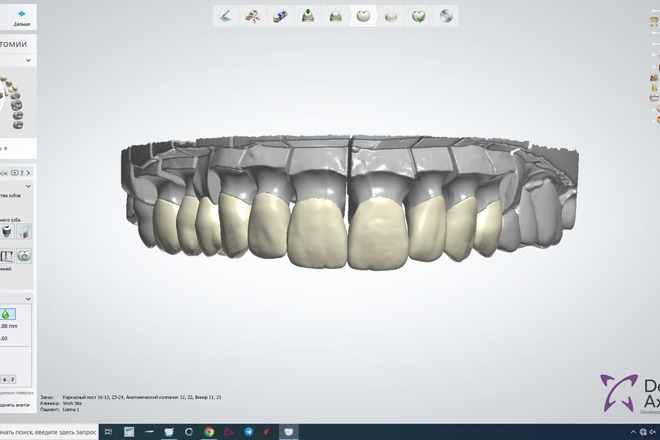The width and height of the screenshot is (660, 440).
Task: Select the light blue pontic tooth type icon
Action: click(24, 232)
